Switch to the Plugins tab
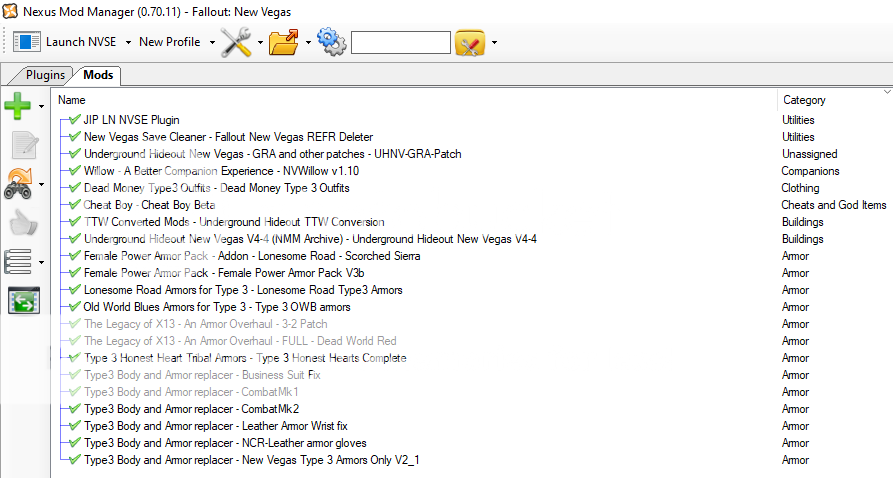The height and width of the screenshot is (478, 893). click(45, 75)
